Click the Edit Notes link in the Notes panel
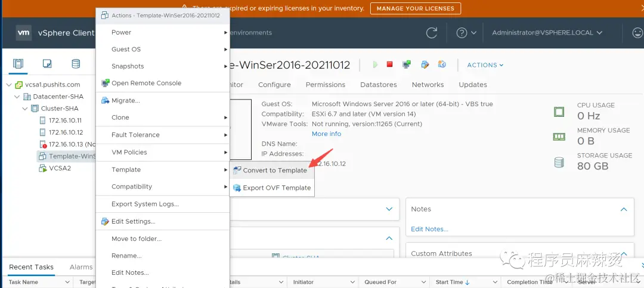644x288 pixels. coord(429,229)
